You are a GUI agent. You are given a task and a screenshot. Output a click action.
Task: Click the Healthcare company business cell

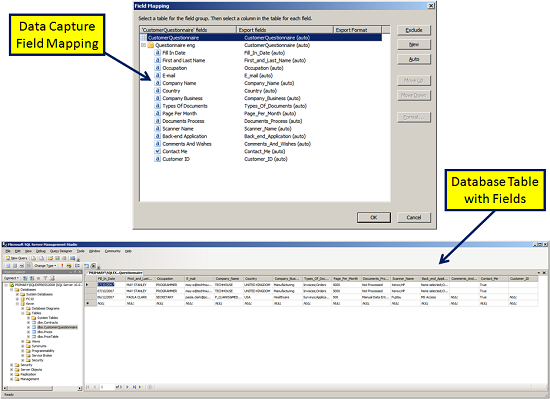click(x=287, y=297)
